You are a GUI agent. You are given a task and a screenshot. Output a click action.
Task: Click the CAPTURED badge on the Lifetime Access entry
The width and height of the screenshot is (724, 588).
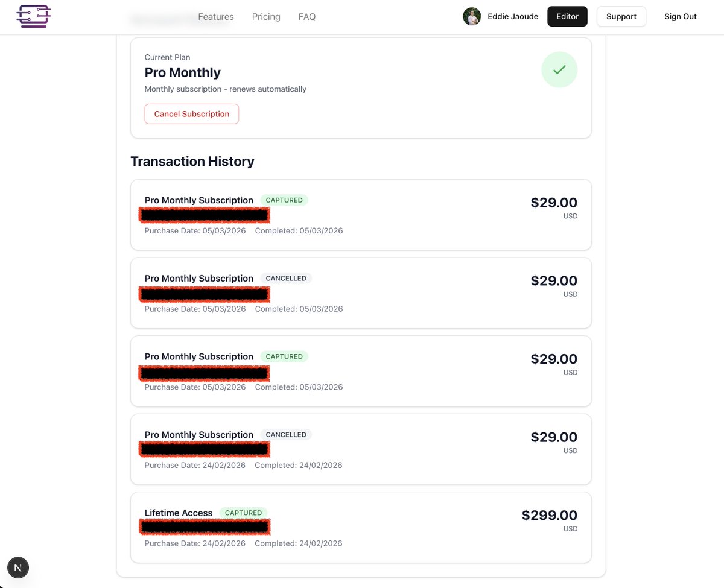tap(243, 513)
